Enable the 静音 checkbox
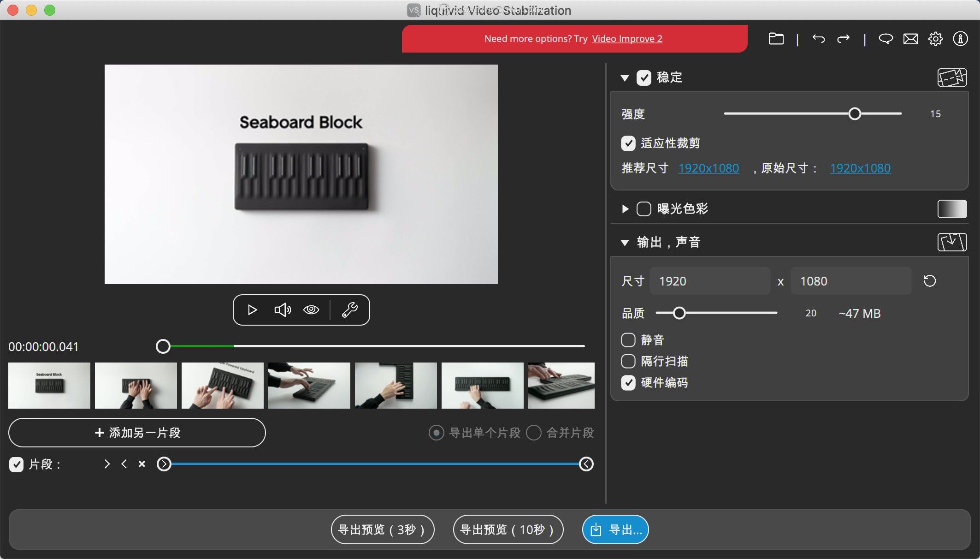The width and height of the screenshot is (980, 559). click(x=628, y=340)
